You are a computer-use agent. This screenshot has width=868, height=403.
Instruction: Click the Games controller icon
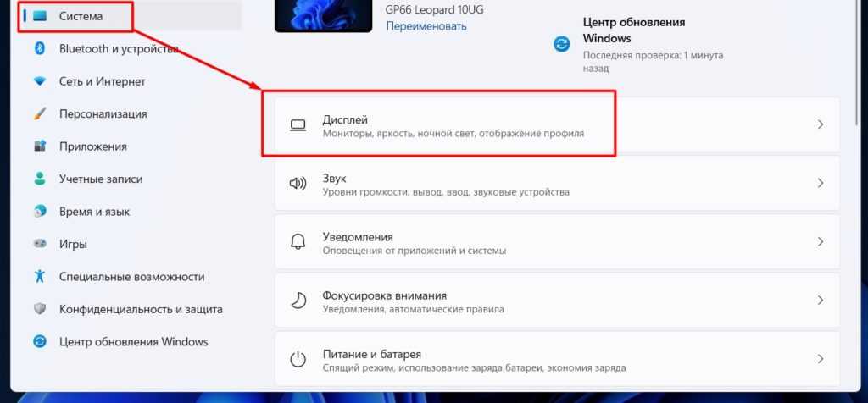click(x=39, y=244)
